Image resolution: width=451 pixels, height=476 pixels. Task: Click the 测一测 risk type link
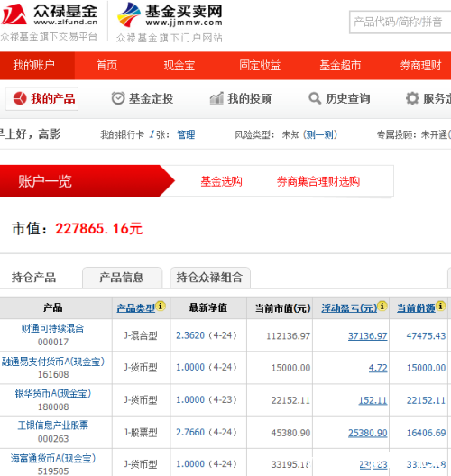click(x=320, y=134)
